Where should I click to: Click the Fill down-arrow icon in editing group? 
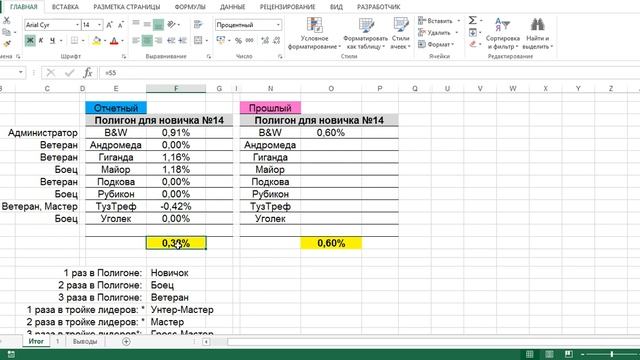tap(473, 32)
